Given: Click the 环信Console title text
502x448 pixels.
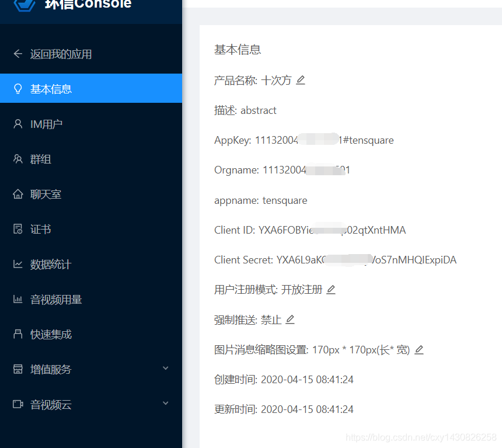Looking at the screenshot, I should click(x=88, y=4).
